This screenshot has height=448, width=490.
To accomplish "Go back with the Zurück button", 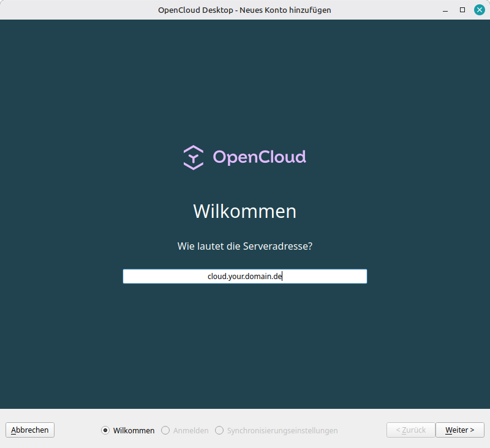I will pos(410,430).
